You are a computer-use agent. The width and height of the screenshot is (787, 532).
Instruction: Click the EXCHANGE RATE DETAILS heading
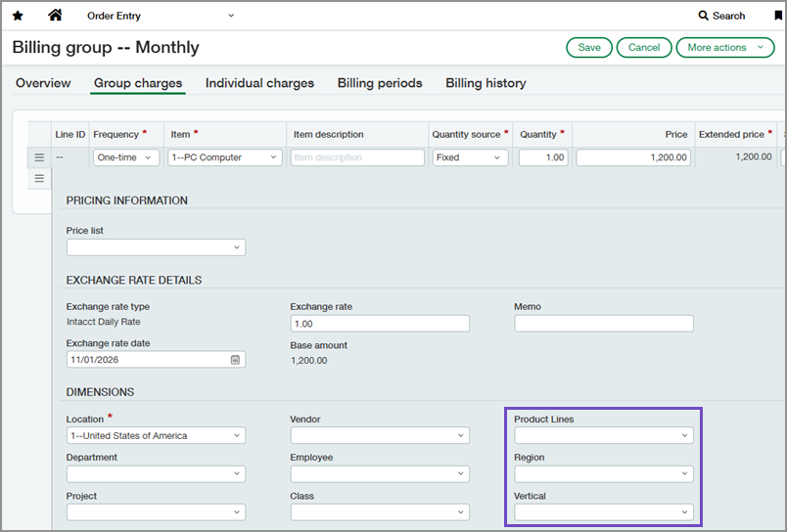(134, 281)
